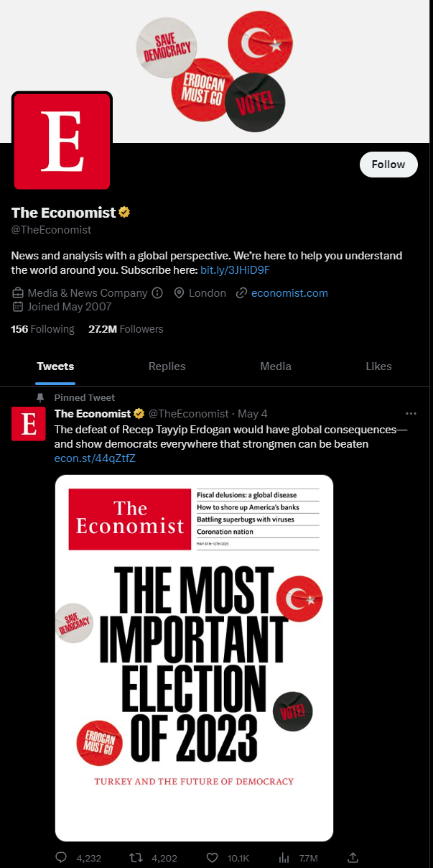Visit the economist.com website link
433x868 pixels.
[289, 293]
